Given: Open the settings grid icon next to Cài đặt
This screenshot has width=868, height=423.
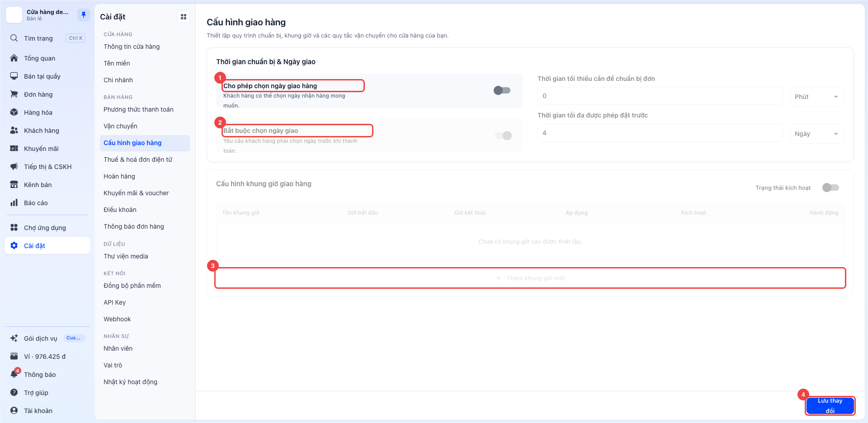Looking at the screenshot, I should [184, 17].
